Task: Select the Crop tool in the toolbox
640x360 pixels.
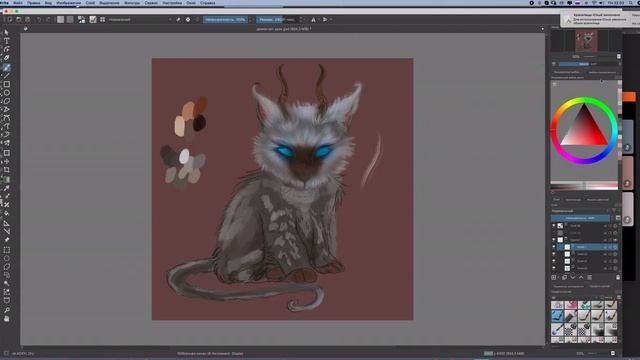Action: pos(7,170)
